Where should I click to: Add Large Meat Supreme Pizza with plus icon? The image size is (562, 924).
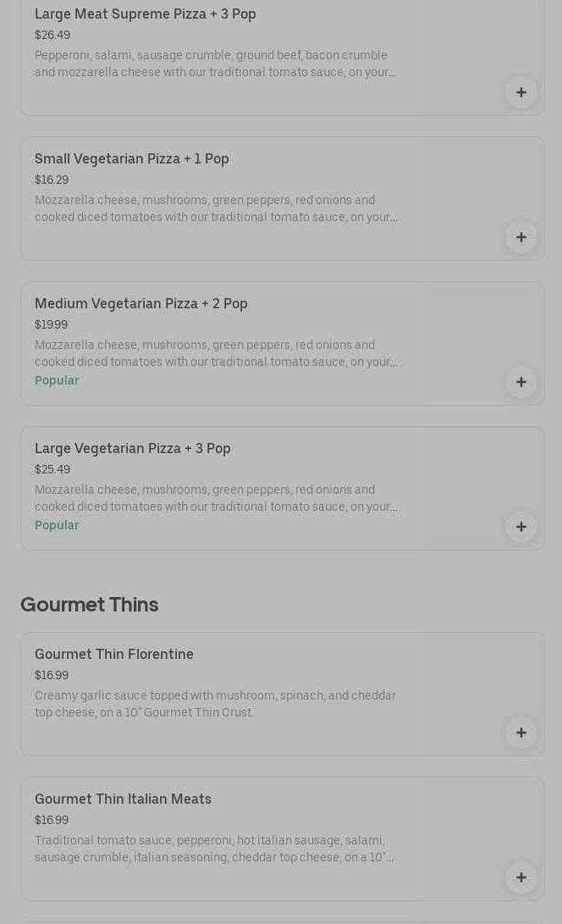pyautogui.click(x=521, y=92)
